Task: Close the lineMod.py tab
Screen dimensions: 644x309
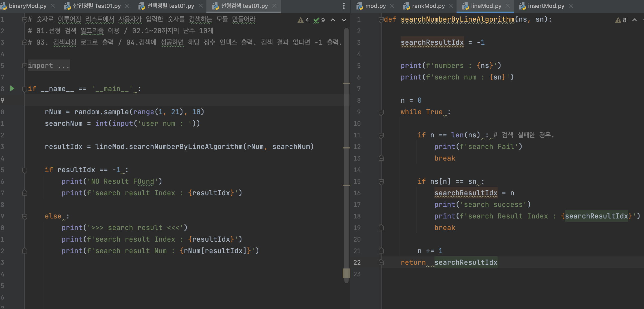Action: click(508, 6)
